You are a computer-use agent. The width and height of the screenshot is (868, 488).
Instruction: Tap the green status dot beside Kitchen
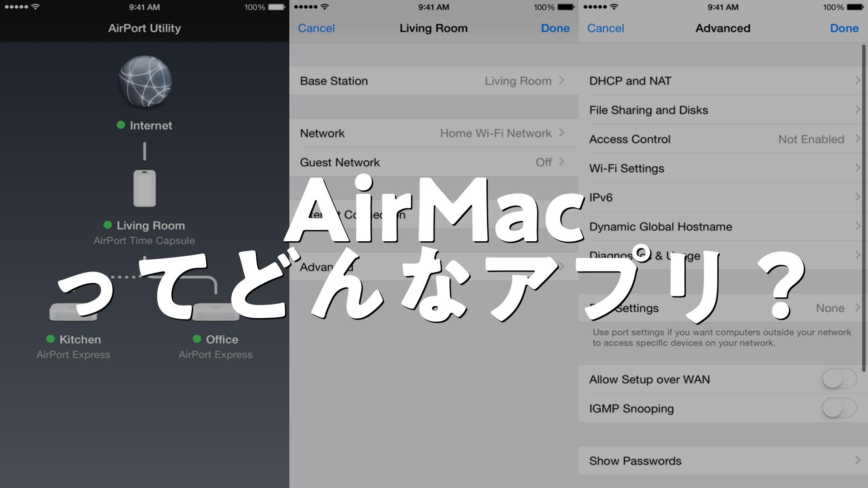click(x=51, y=338)
